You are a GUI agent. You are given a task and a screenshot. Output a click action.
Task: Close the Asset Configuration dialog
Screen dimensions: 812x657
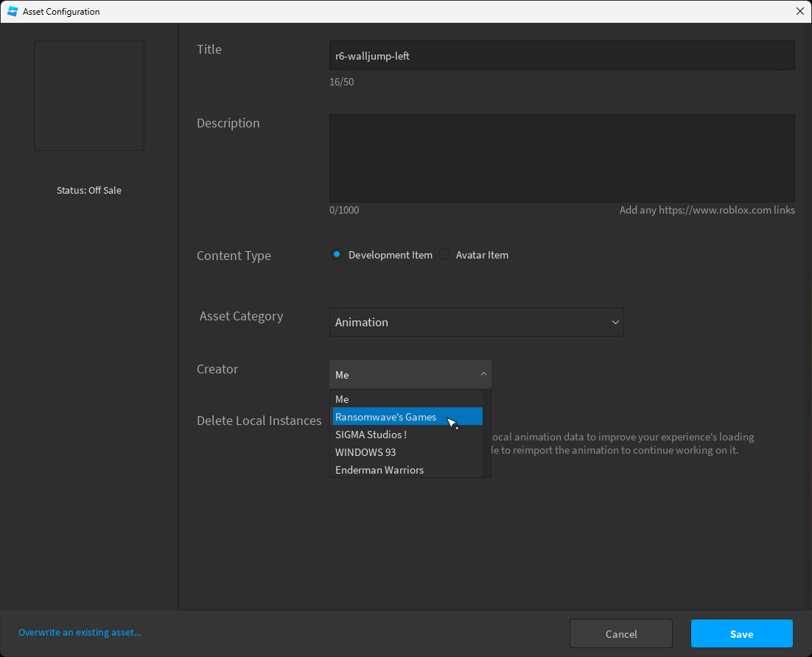point(799,11)
